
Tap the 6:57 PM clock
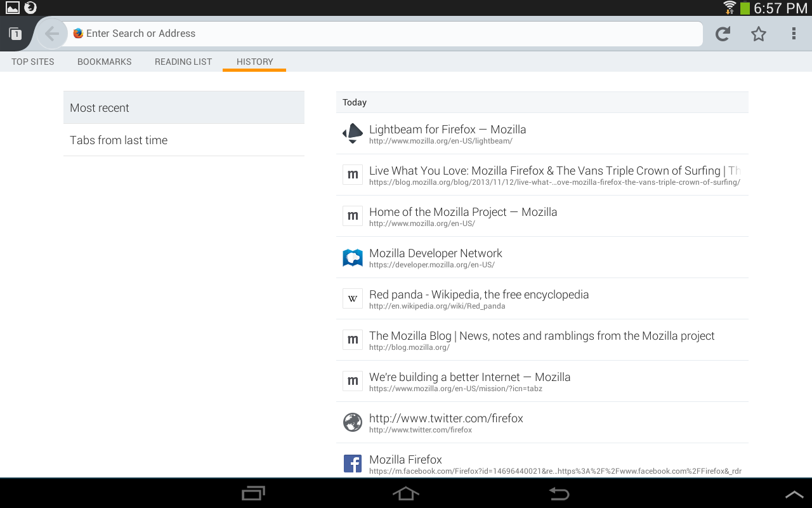780,8
